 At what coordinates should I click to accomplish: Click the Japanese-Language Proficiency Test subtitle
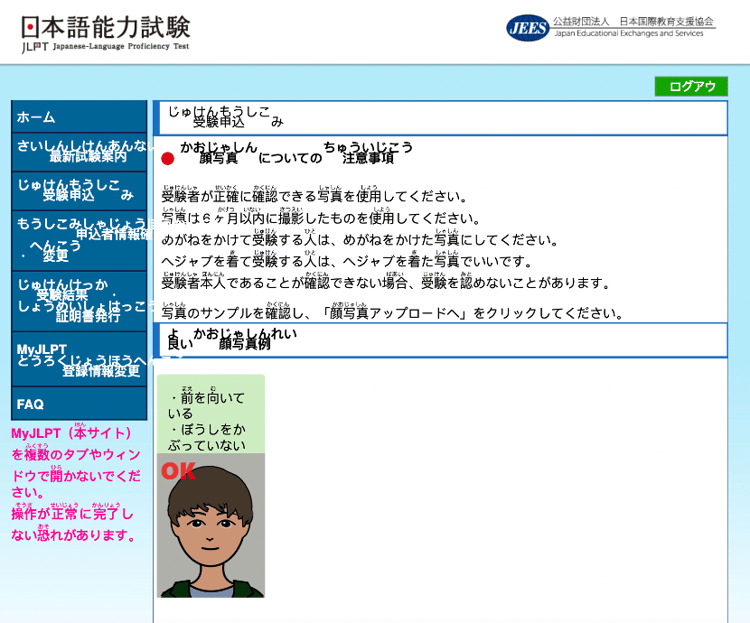point(120,46)
